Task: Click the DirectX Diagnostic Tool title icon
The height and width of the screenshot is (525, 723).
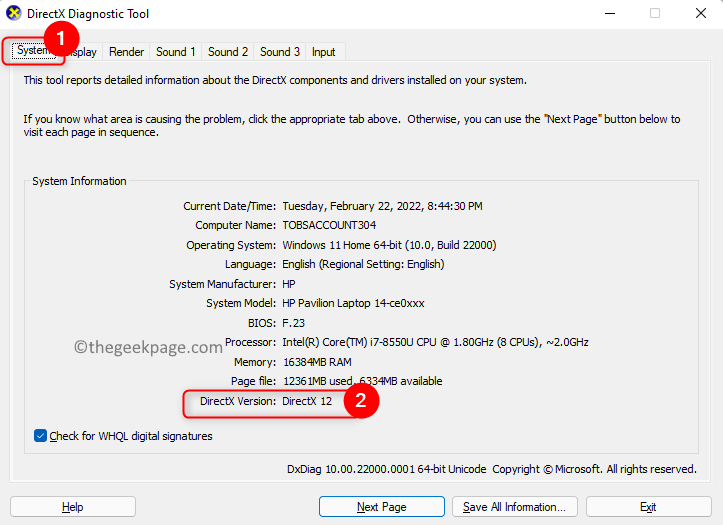Action: (14, 13)
